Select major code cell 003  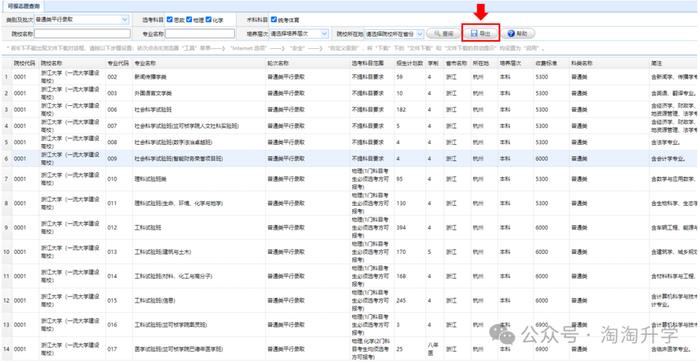pyautogui.click(x=112, y=93)
